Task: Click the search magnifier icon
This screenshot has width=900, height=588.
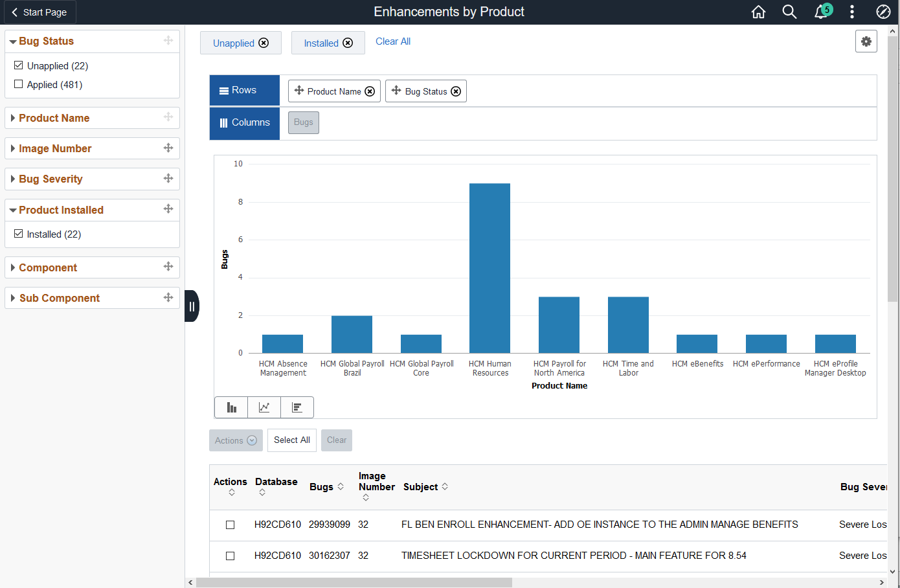Action: tap(789, 12)
